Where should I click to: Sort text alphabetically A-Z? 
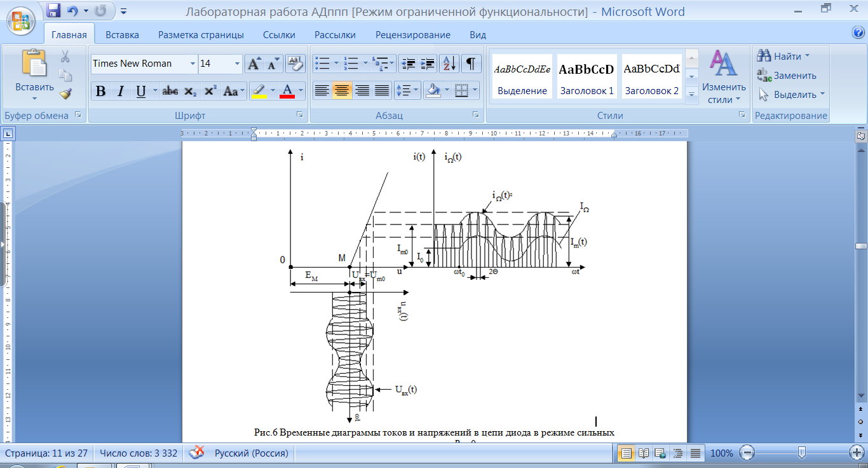tap(449, 64)
